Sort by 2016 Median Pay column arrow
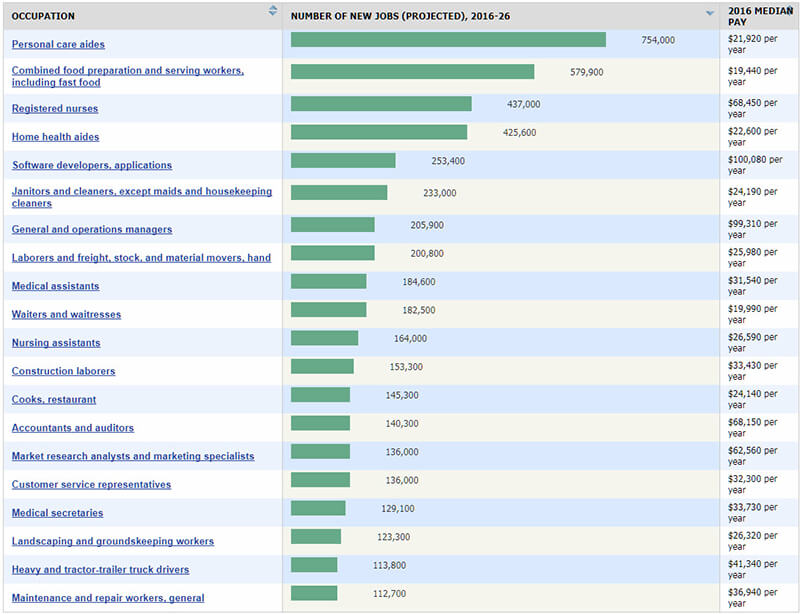 790,8
